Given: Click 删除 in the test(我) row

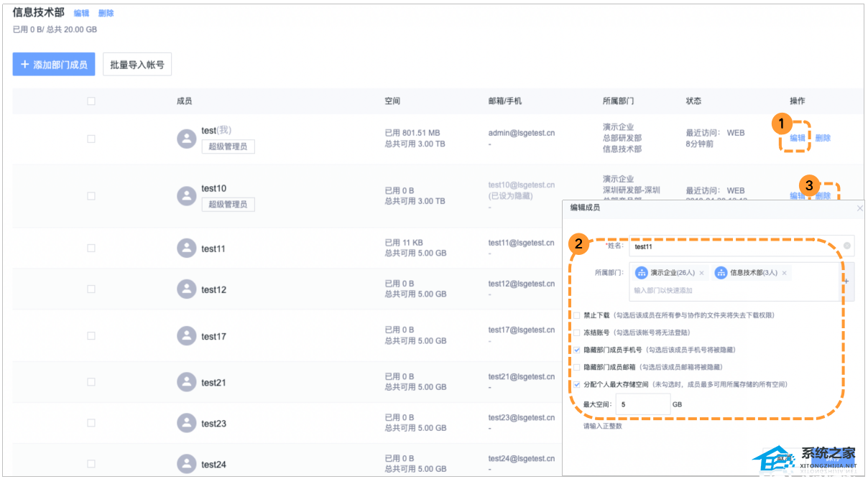Looking at the screenshot, I should tap(823, 138).
